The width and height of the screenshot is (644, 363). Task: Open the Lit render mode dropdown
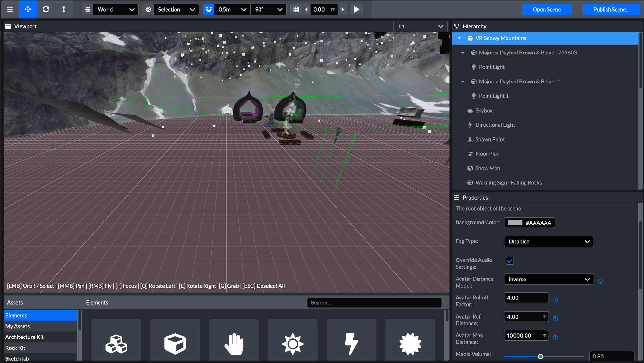[420, 26]
